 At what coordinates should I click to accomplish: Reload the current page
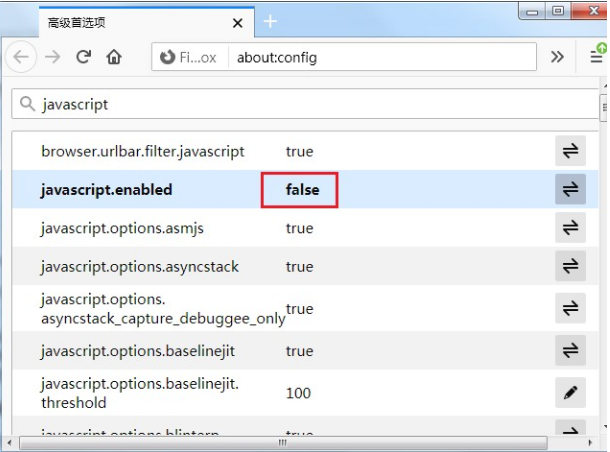coord(84,57)
